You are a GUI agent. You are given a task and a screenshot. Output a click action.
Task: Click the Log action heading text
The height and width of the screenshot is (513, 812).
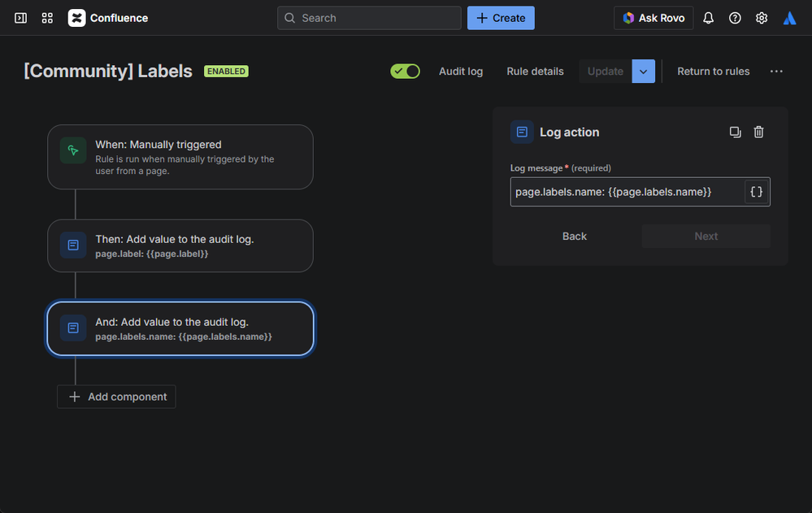pyautogui.click(x=569, y=133)
